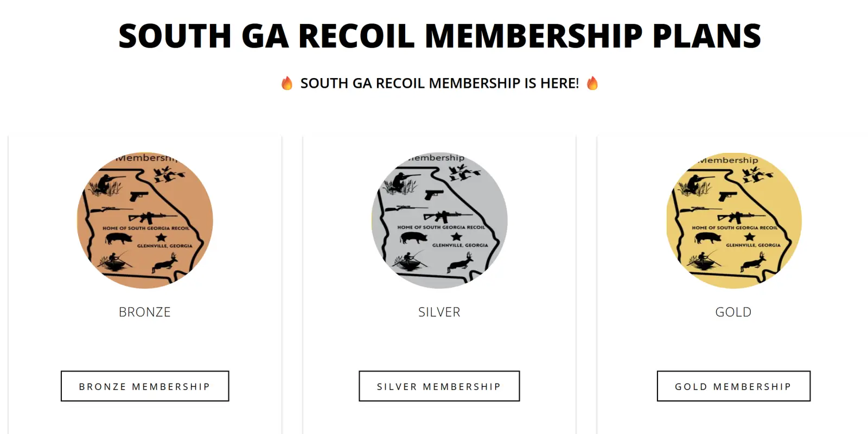Open the Silver Membership plan button

pos(439,386)
